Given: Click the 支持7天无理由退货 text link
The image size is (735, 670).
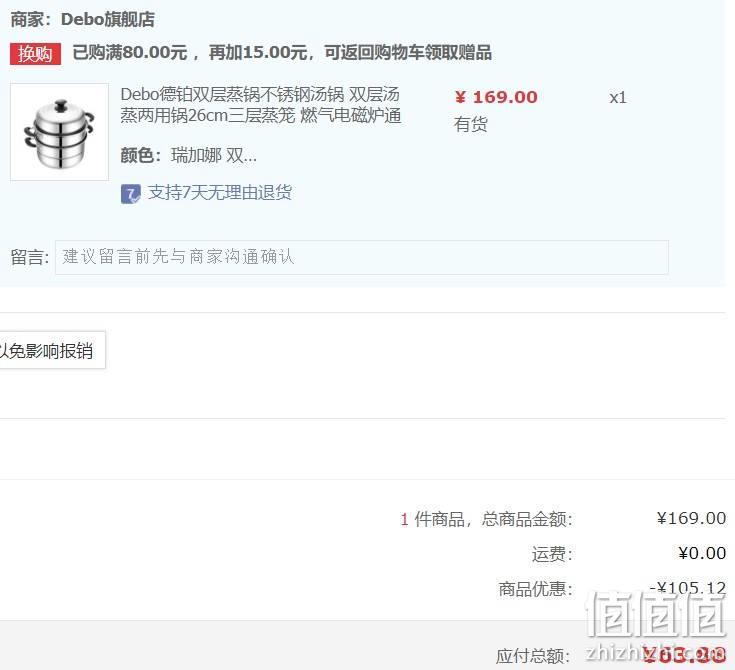Looking at the screenshot, I should (220, 192).
